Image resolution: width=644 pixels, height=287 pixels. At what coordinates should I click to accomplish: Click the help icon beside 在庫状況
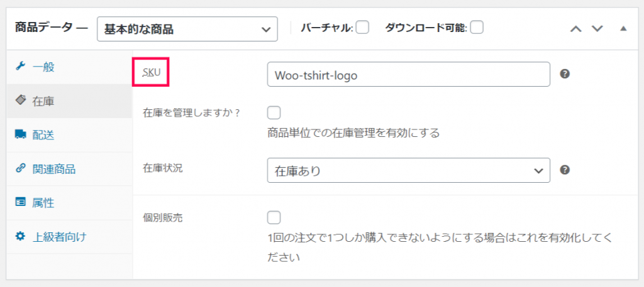(565, 170)
